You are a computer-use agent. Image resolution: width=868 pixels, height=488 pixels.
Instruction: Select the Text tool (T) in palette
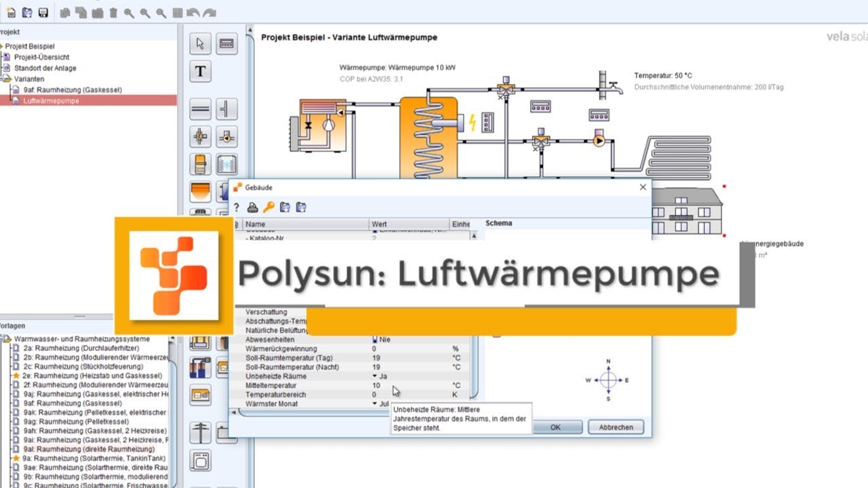(200, 71)
